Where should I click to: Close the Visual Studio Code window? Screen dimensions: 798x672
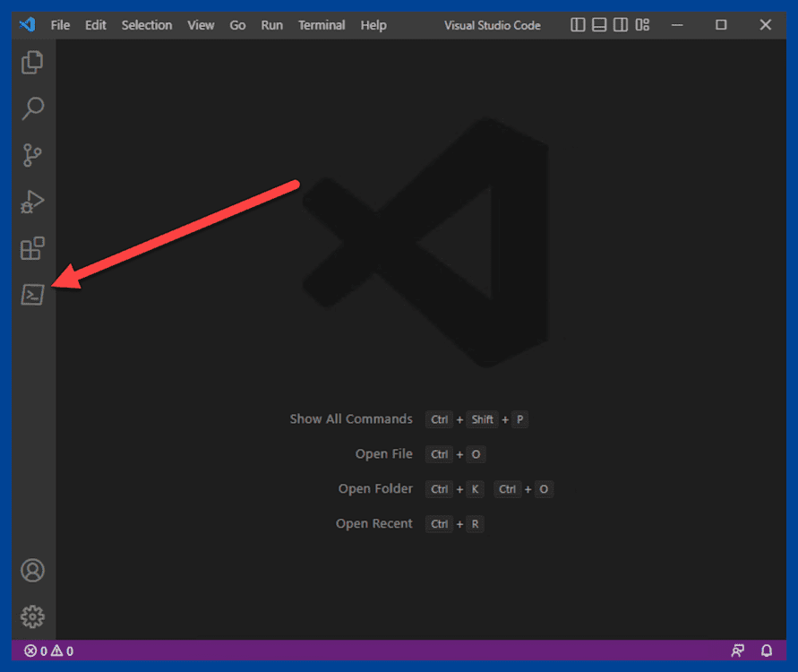coord(765,25)
